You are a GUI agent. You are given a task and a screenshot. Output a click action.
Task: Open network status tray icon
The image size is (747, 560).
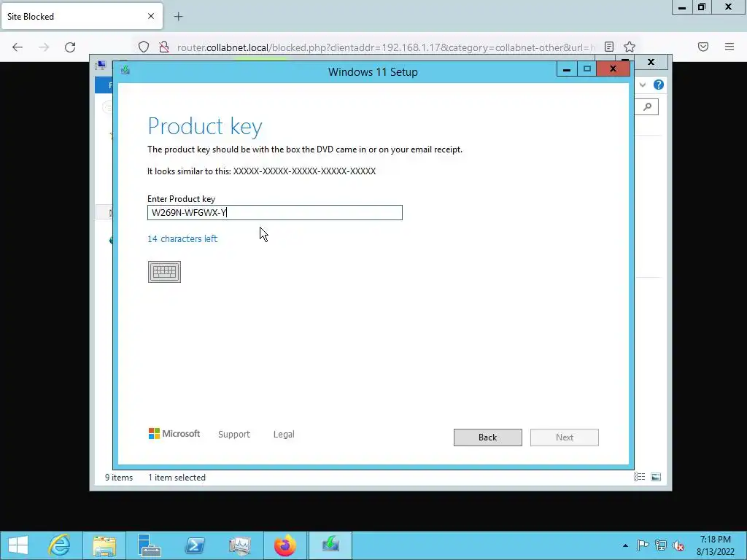pos(661,545)
